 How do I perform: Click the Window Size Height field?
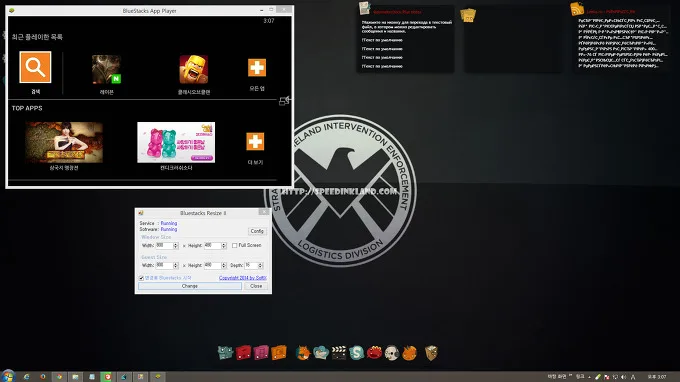(212, 245)
